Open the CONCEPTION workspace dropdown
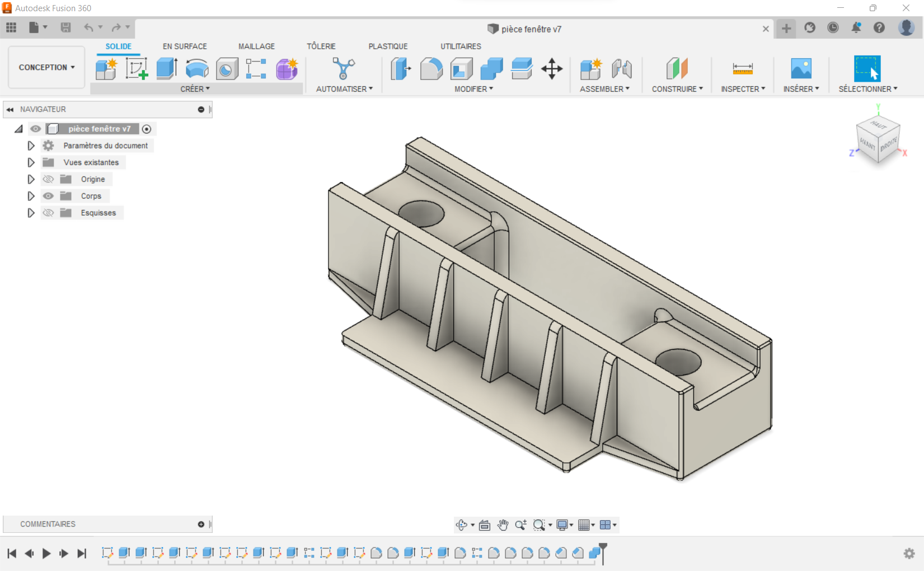Screen dimensions: 924x571 (x=46, y=67)
